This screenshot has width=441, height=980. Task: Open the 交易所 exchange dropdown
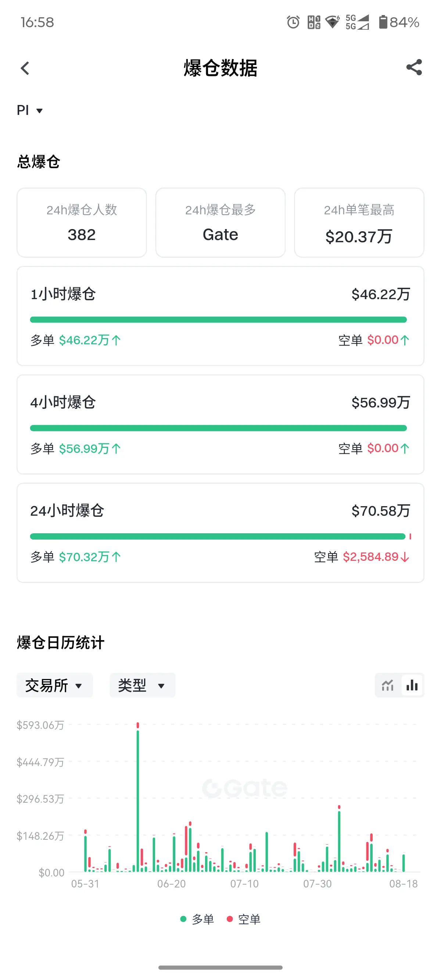54,685
